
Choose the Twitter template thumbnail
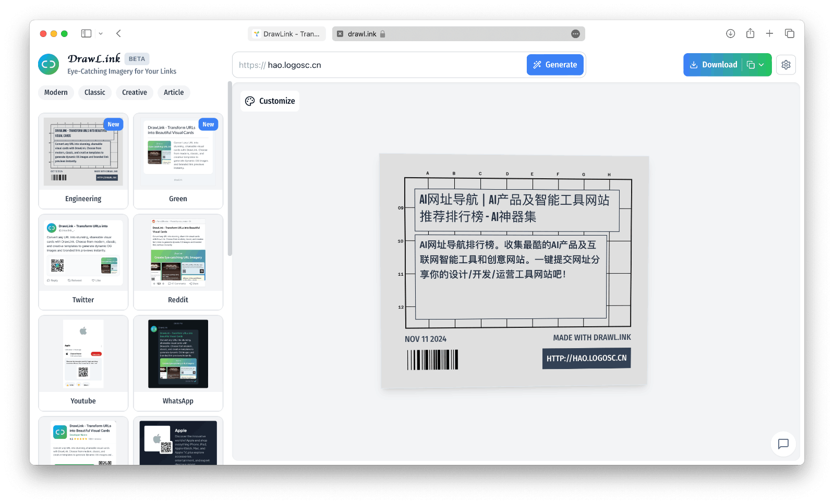[x=83, y=262]
